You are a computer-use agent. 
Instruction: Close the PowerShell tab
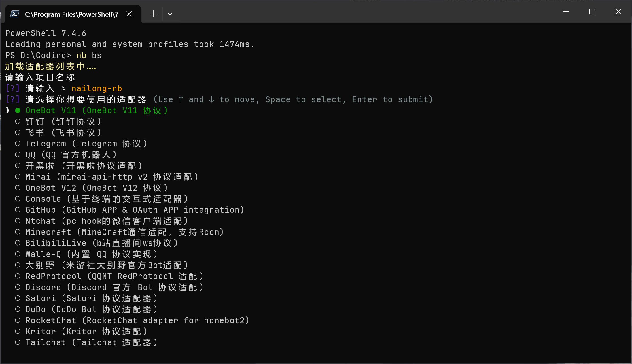click(129, 14)
